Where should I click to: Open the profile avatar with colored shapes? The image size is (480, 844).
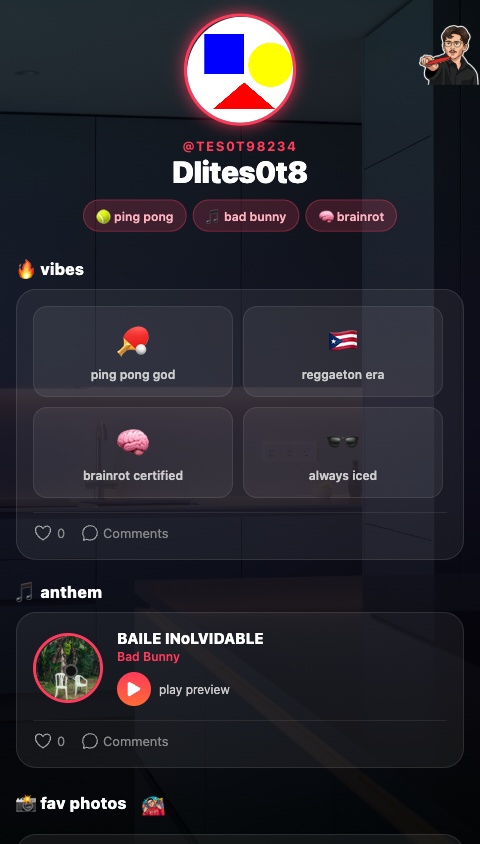(x=240, y=70)
